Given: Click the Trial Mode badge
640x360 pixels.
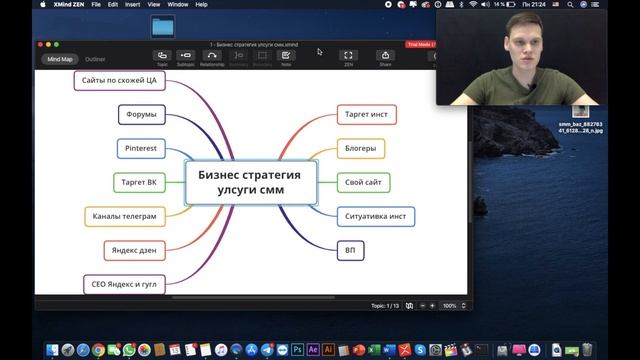Looking at the screenshot, I should (x=421, y=44).
